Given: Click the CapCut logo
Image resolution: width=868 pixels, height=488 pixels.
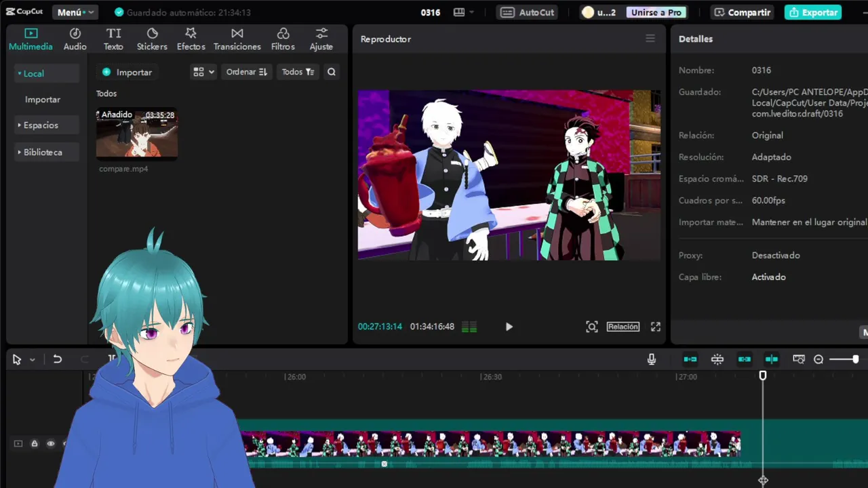Looking at the screenshot, I should 24,12.
